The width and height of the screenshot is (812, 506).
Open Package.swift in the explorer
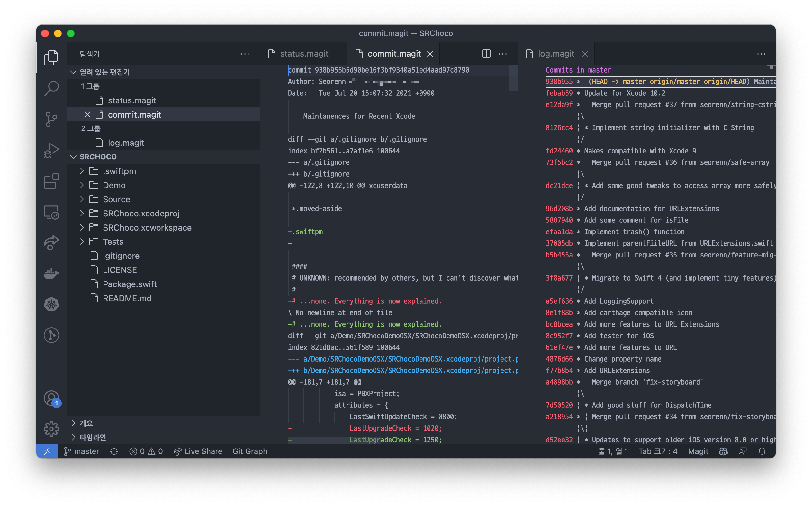(129, 284)
